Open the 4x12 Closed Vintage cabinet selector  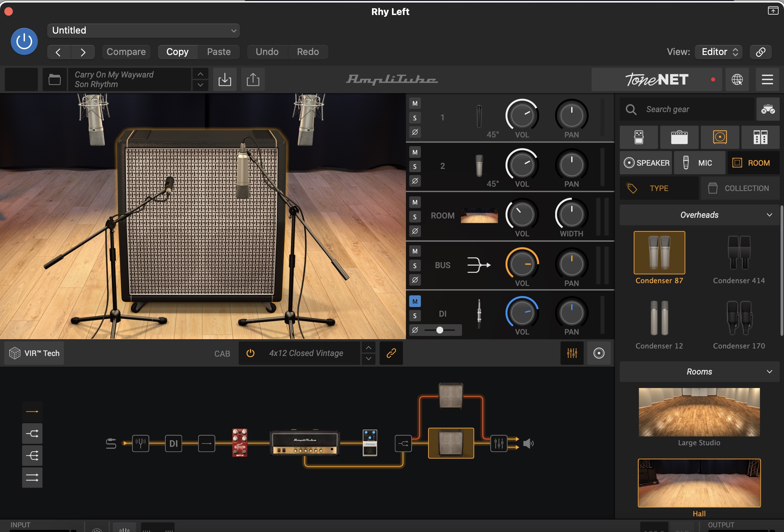(306, 353)
